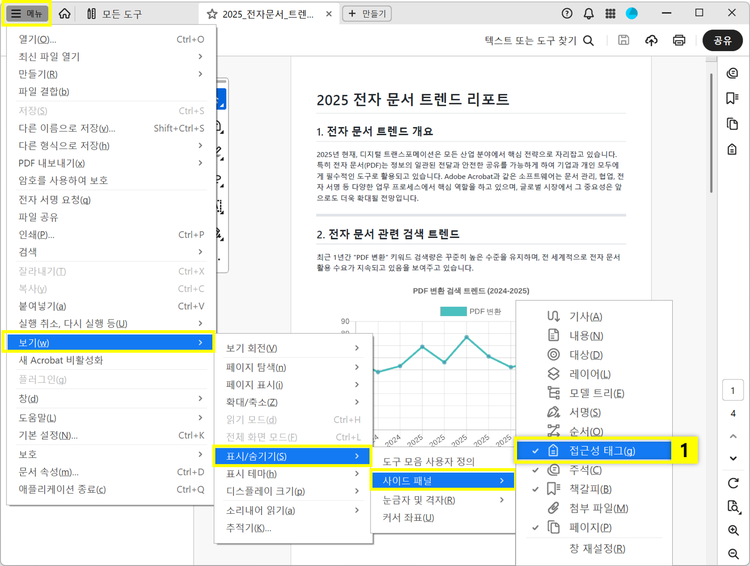Go to the previous page up arrow

(x=733, y=436)
